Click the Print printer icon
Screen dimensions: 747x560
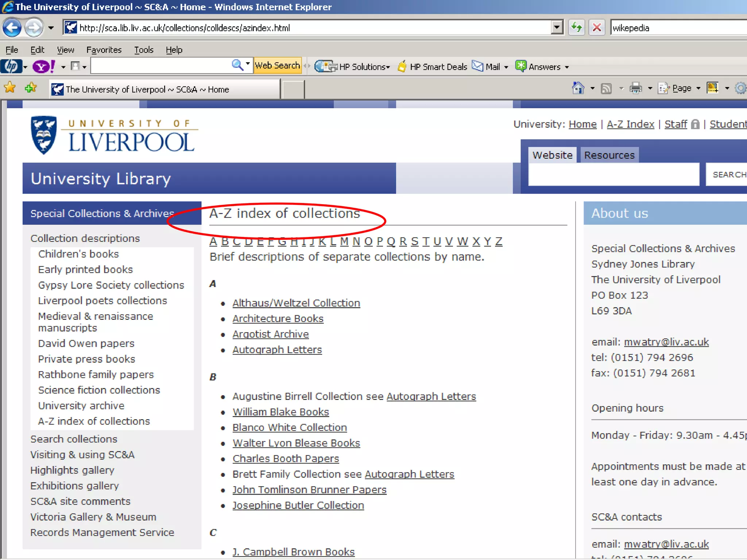[x=636, y=88]
